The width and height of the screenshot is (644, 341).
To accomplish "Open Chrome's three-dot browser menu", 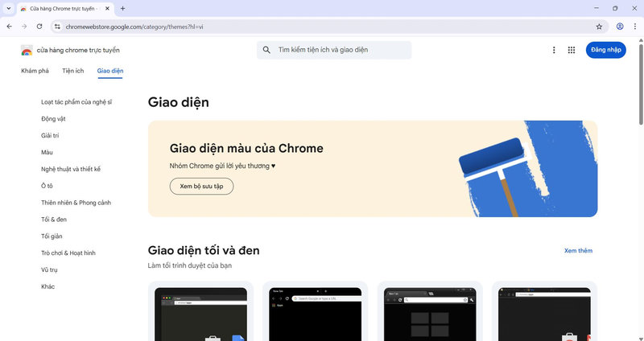I will 635,27.
